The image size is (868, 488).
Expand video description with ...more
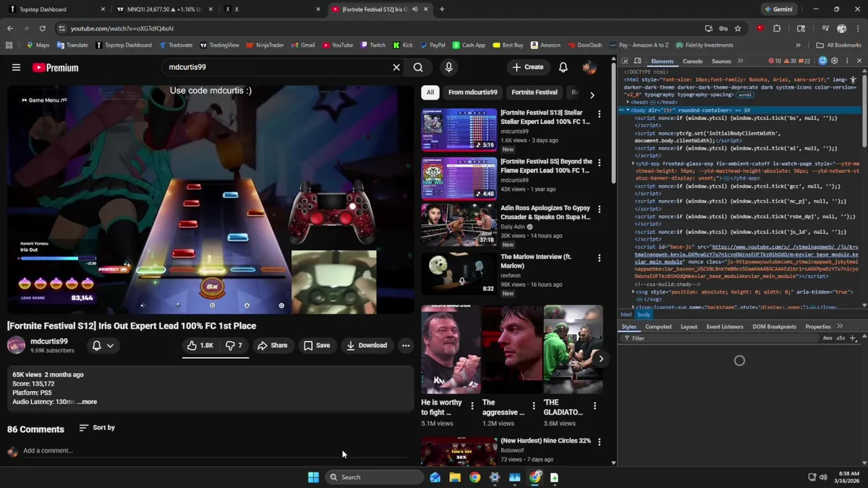pos(87,402)
